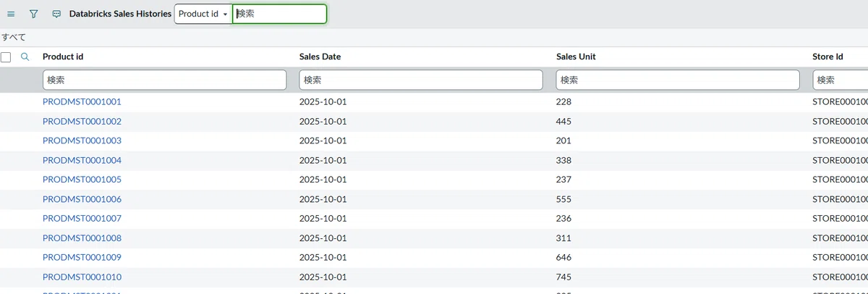
Task: Click Sales Date in PRODMST0001001 row
Action: 323,102
